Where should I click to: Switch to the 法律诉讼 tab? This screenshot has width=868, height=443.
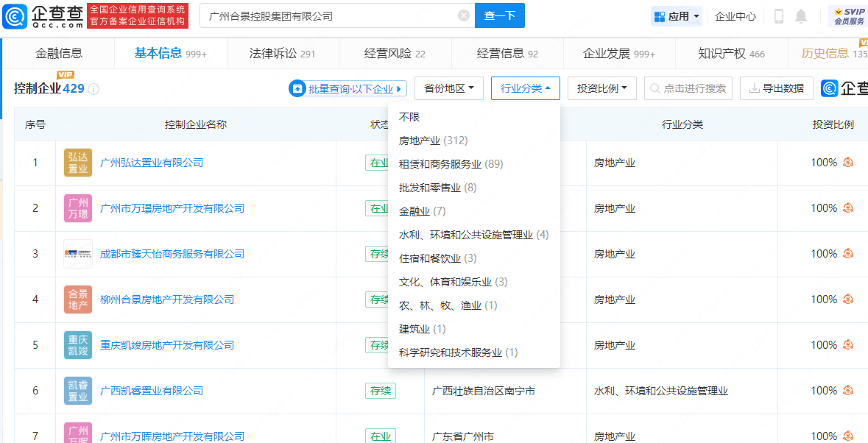pos(282,54)
